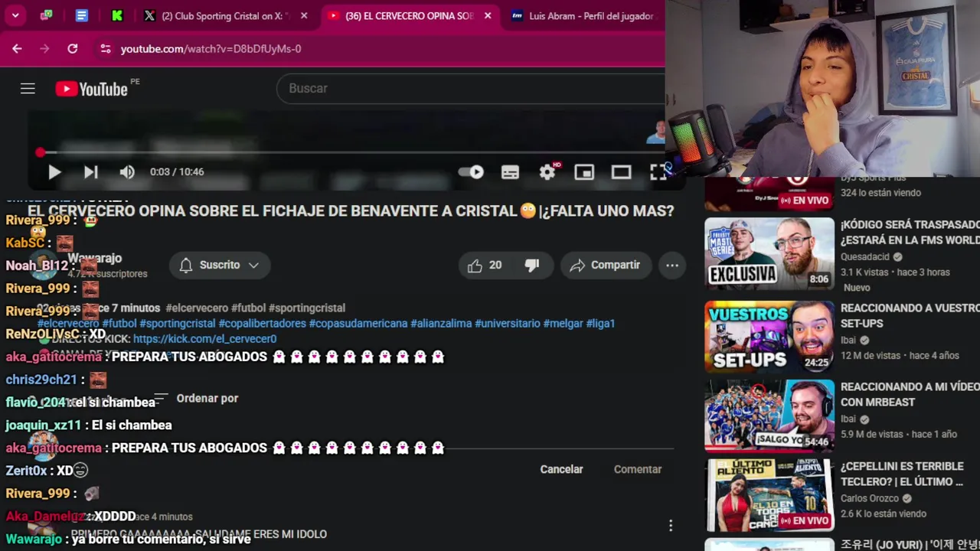
Task: Open the browser tab search dropdown arrow
Action: (x=15, y=15)
